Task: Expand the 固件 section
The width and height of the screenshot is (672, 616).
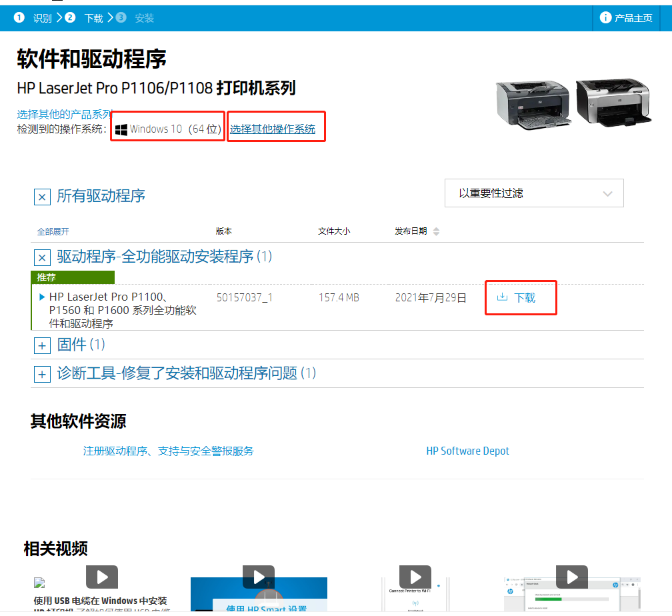Action: point(42,345)
